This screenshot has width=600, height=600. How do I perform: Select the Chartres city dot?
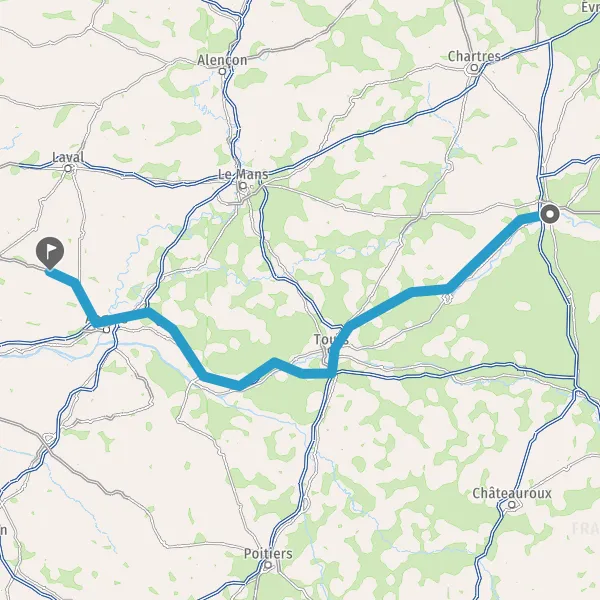point(474,68)
